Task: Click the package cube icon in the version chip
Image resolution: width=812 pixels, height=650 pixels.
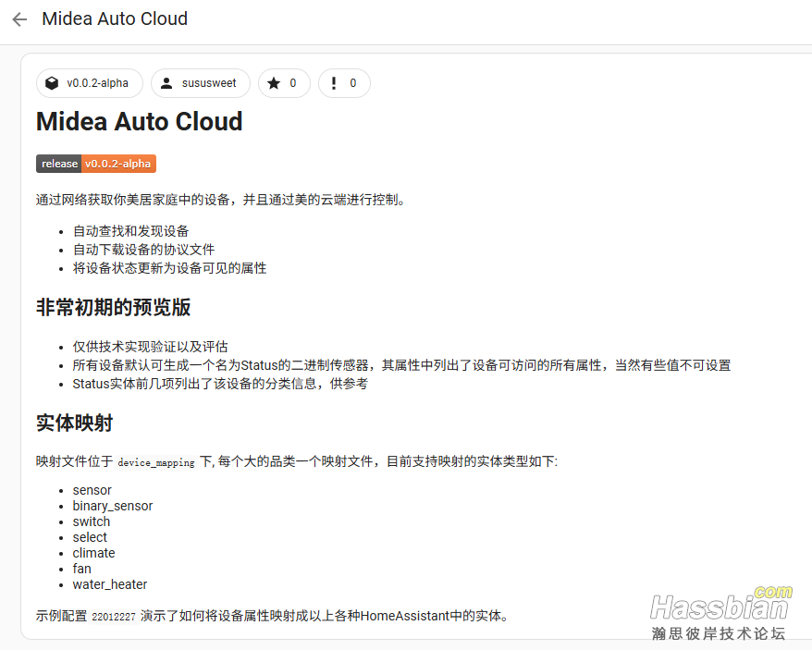Action: tap(52, 83)
